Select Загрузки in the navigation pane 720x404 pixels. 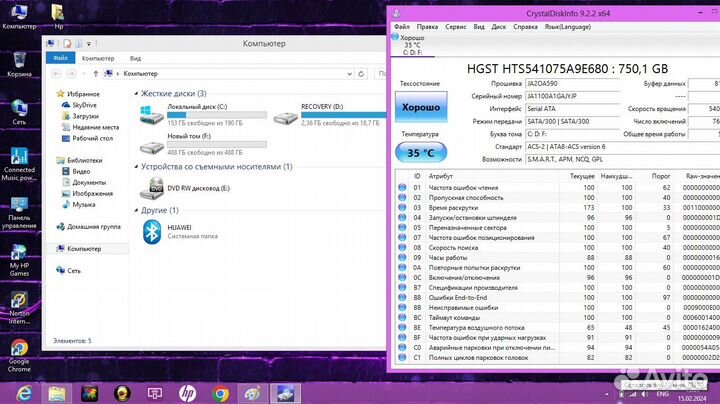coord(85,116)
